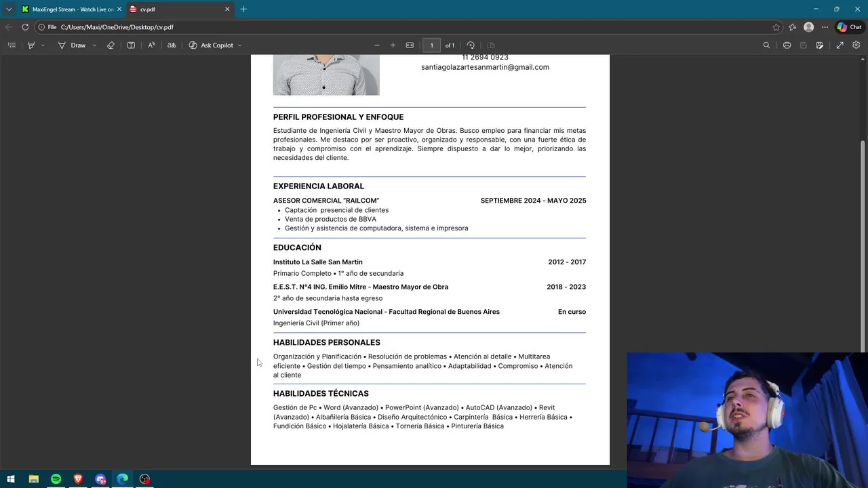Click ASESOR COMERCIAL "RAILCOM" text
Screen dimensions: 868x488
pos(326,201)
